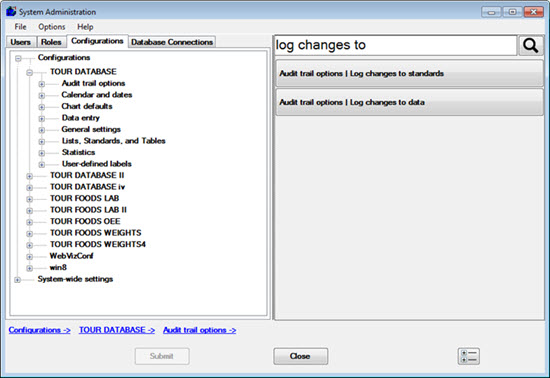550x378 pixels.
Task: Select the Audit trail options tree item
Action: (x=94, y=83)
